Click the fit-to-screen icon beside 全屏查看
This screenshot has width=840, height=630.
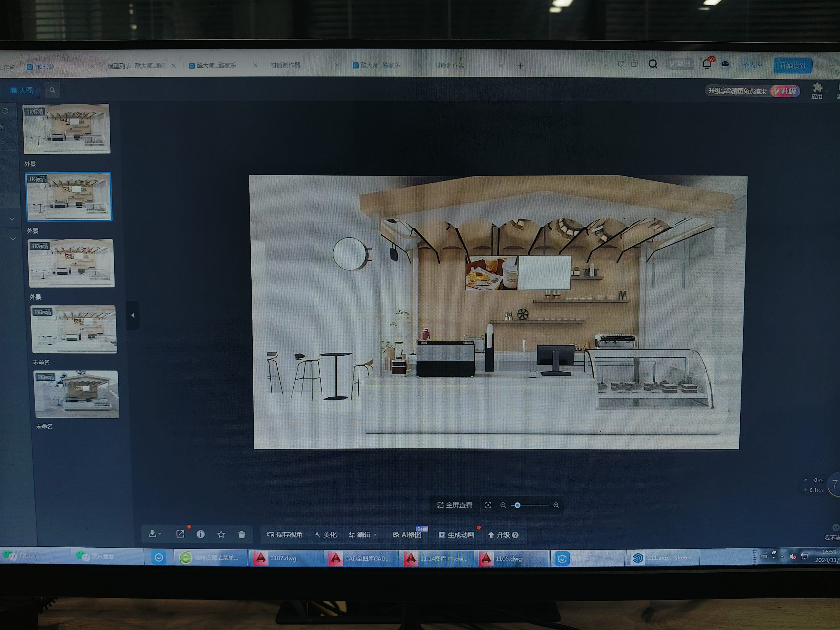click(x=488, y=505)
